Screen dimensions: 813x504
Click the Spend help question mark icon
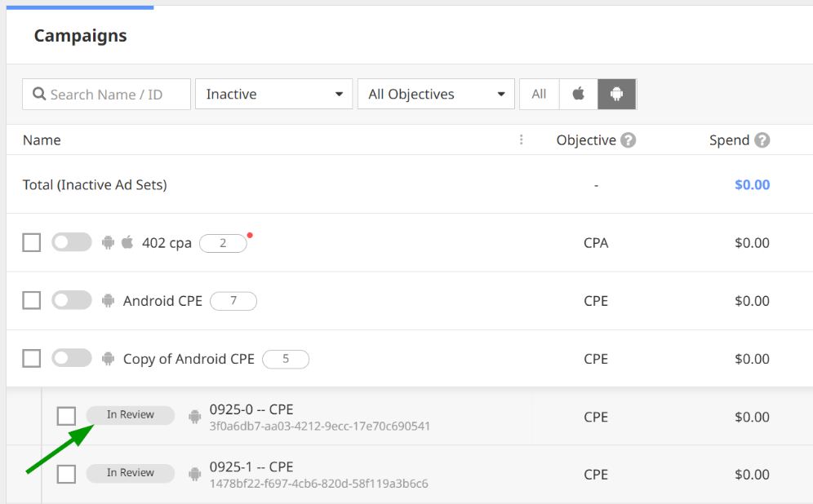pyautogui.click(x=762, y=140)
